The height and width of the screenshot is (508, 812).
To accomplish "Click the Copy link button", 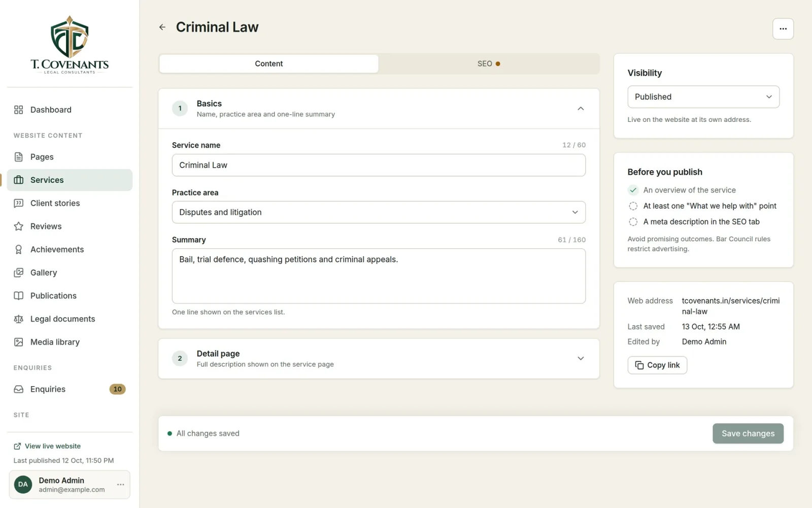I will pos(657,365).
